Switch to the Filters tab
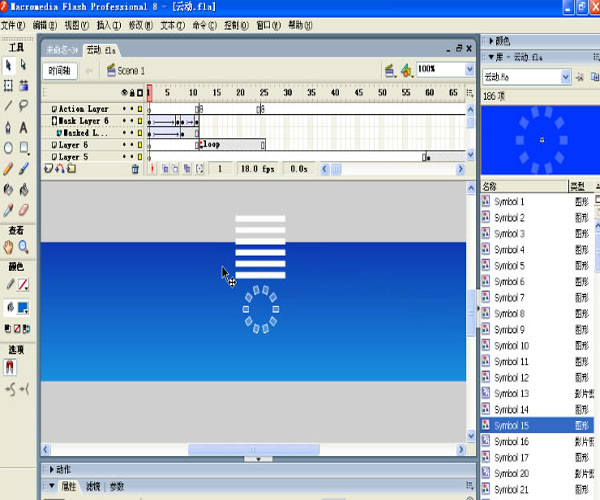Screen dimensions: 600x500 click(x=92, y=487)
